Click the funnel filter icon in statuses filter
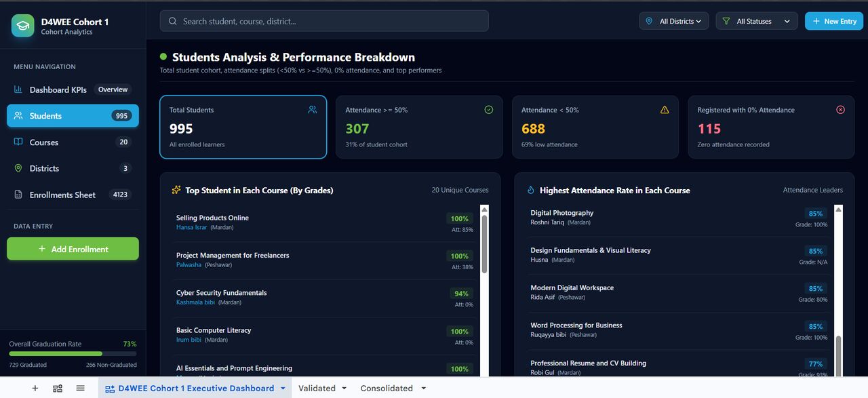The width and height of the screenshot is (868, 398). point(726,21)
